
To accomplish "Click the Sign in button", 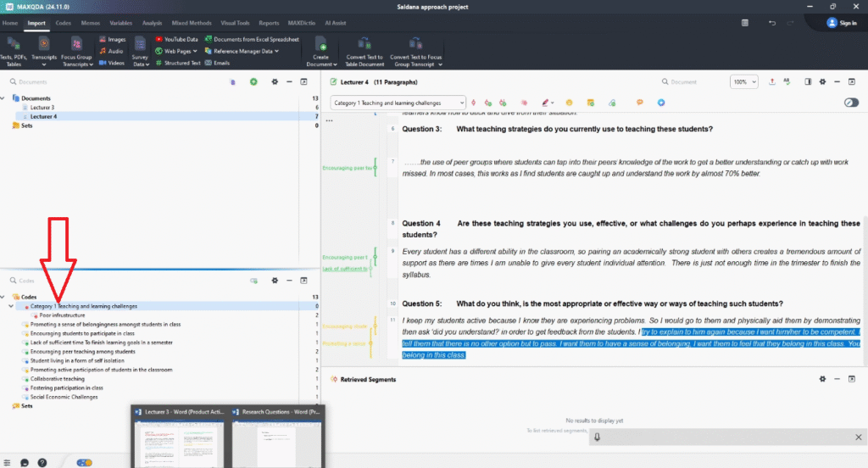I will tap(841, 23).
